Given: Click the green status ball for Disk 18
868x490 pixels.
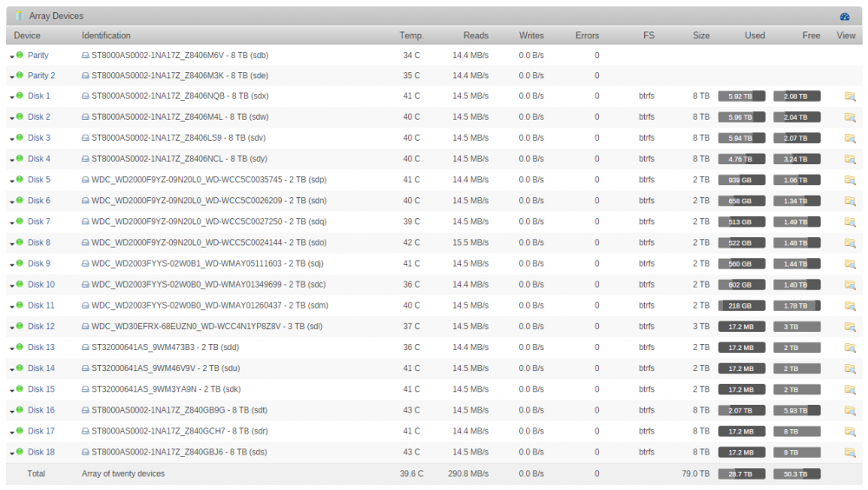Looking at the screenshot, I should 19,452.
